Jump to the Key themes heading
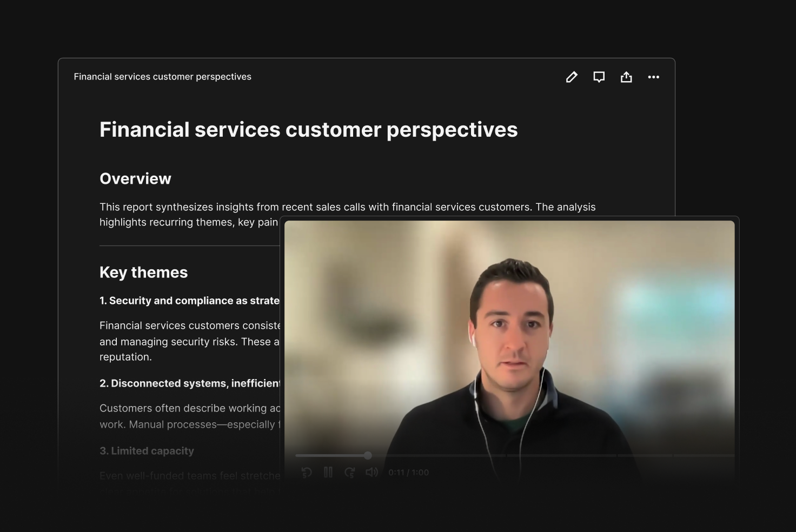The width and height of the screenshot is (796, 532). click(x=143, y=272)
